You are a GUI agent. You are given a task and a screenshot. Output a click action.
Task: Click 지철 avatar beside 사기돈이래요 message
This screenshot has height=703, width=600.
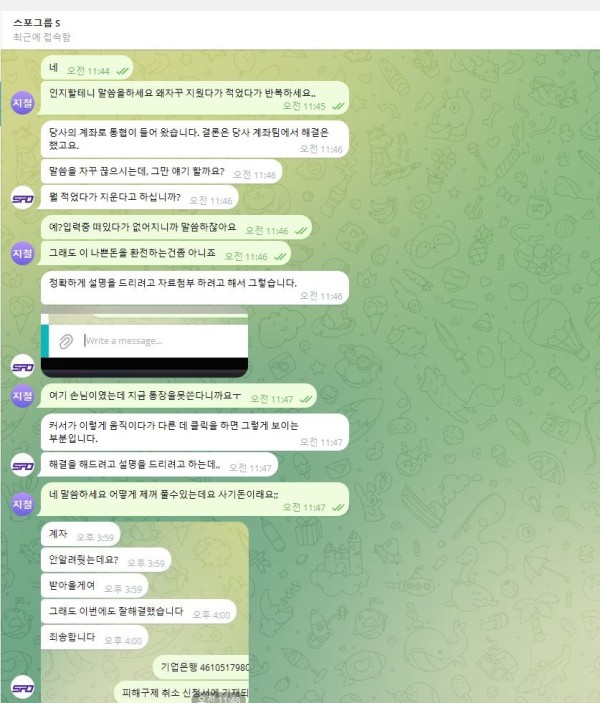[x=22, y=504]
